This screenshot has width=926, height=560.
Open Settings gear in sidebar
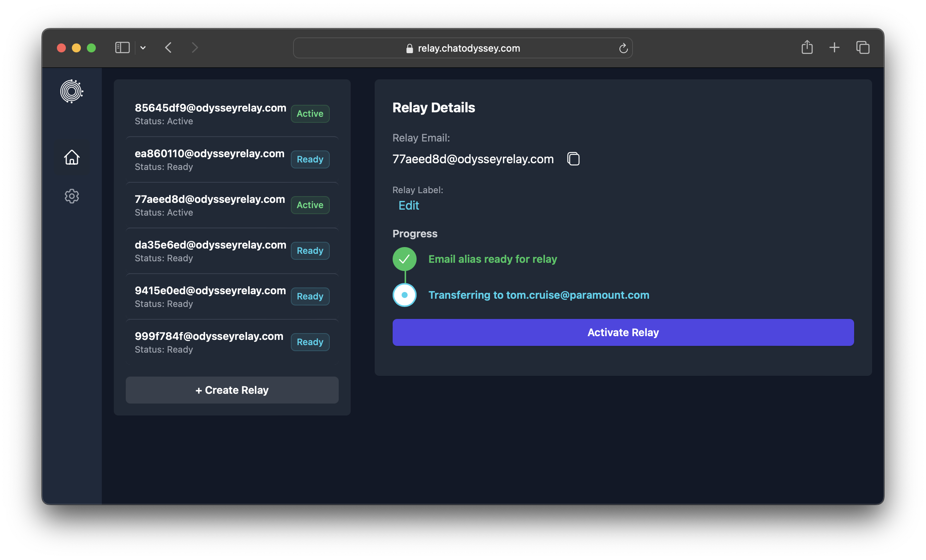click(x=71, y=196)
